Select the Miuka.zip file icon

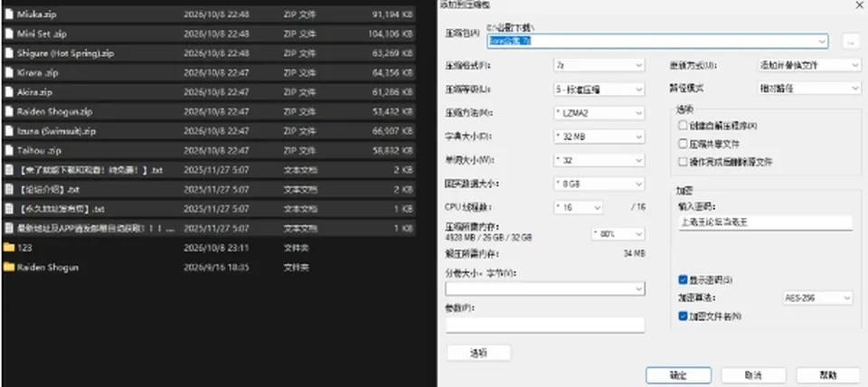pyautogui.click(x=9, y=14)
